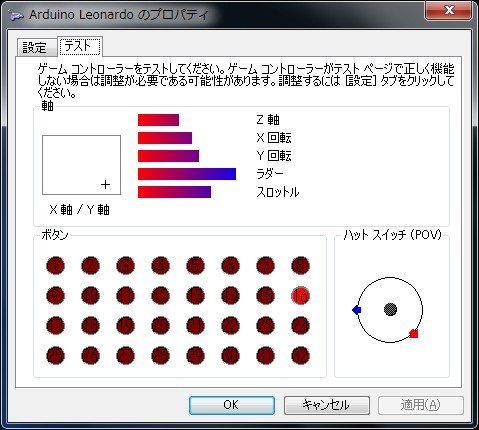This screenshot has width=479, height=430.
Task: Click the Arduino Leonardo title bar icon
Action: [x=16, y=15]
